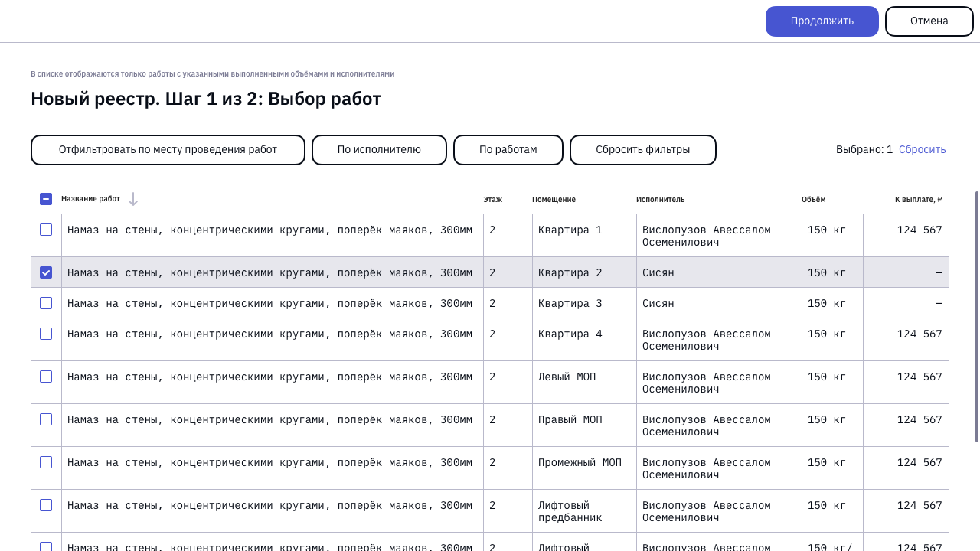This screenshot has width=980, height=551.
Task: Open the По работам filter
Action: (508, 150)
